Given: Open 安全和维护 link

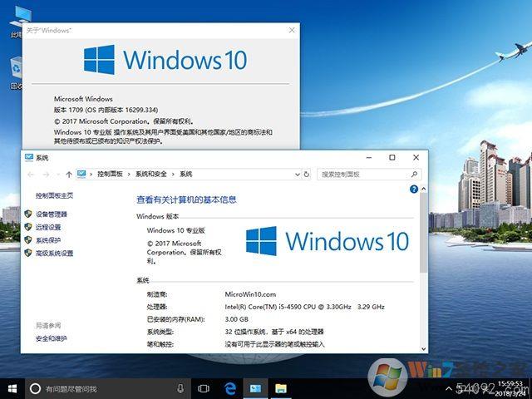Looking at the screenshot, I should tap(52, 338).
